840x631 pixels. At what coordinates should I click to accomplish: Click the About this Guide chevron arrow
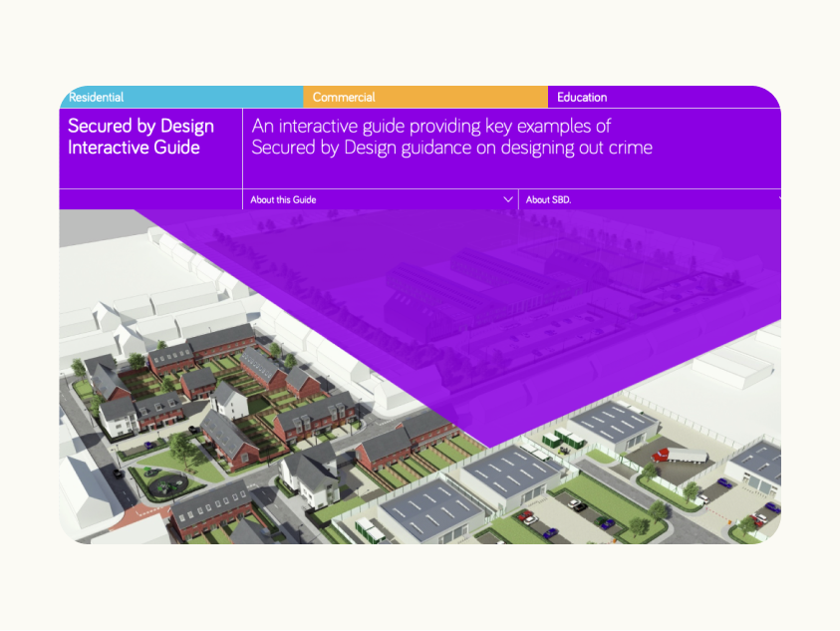(x=508, y=199)
